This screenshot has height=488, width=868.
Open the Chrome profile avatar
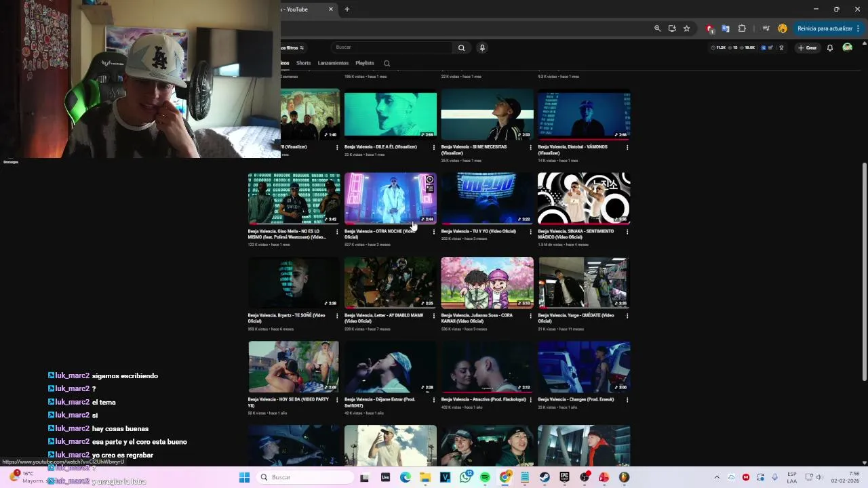[783, 28]
